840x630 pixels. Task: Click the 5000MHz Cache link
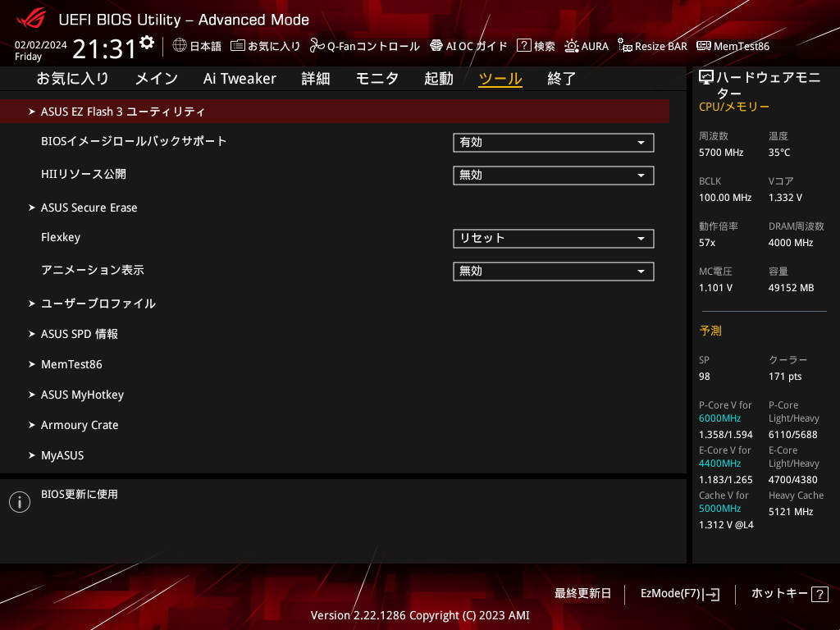point(720,509)
